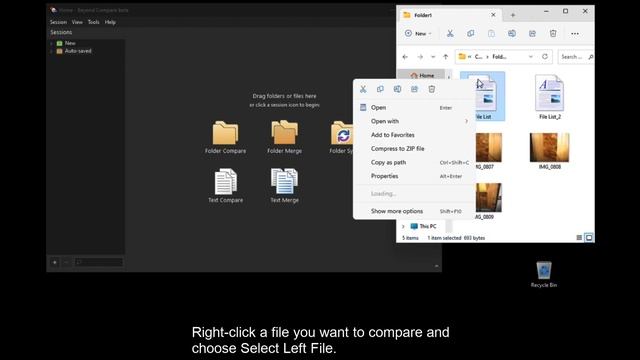Click the Cut icon in the context menu
This screenshot has height=360, width=640.
click(363, 89)
